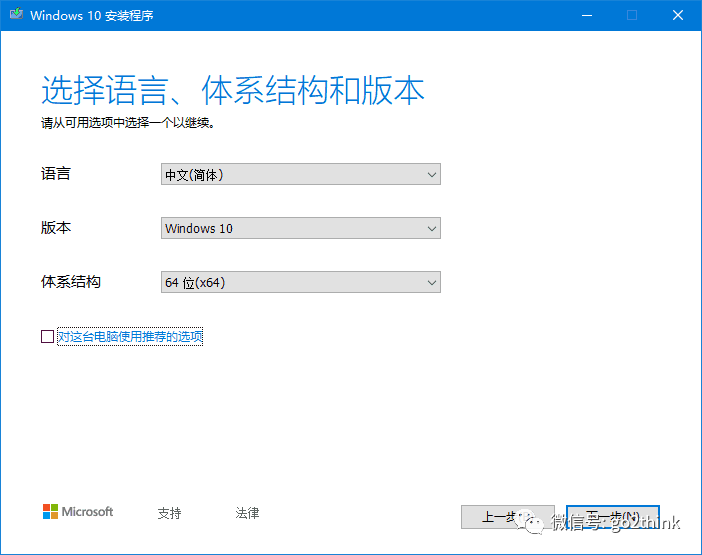Image resolution: width=702 pixels, height=555 pixels.
Task: Click the 体系结构 field label
Action: 71,282
